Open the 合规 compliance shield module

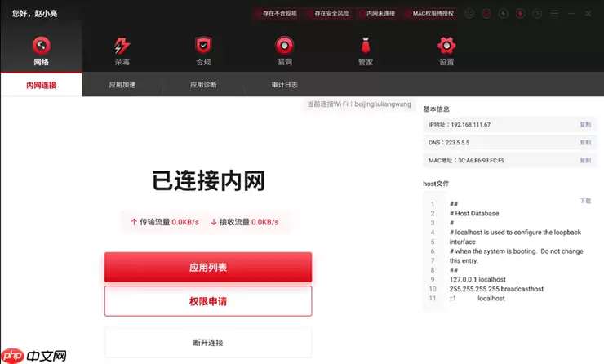pyautogui.click(x=203, y=51)
